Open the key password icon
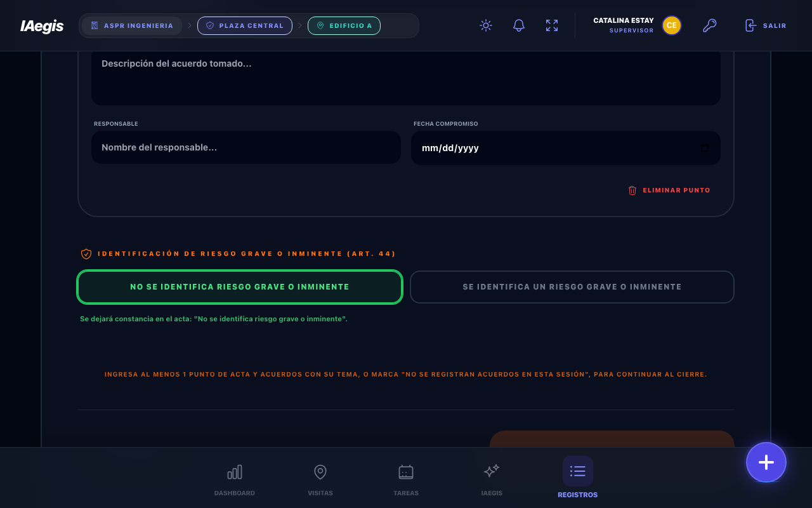Screen dimensions: 812x508 (709, 25)
